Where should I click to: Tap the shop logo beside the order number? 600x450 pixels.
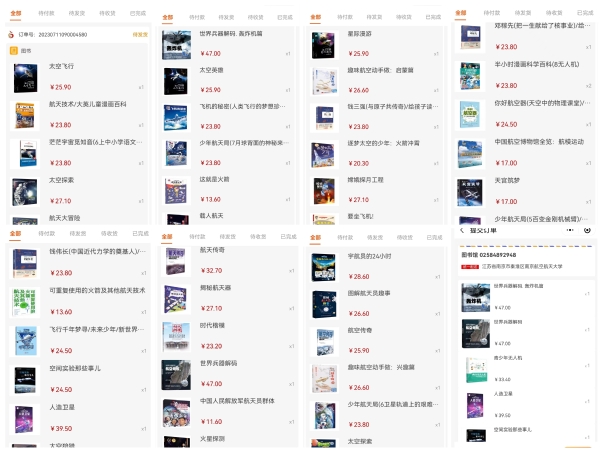pyautogui.click(x=11, y=34)
